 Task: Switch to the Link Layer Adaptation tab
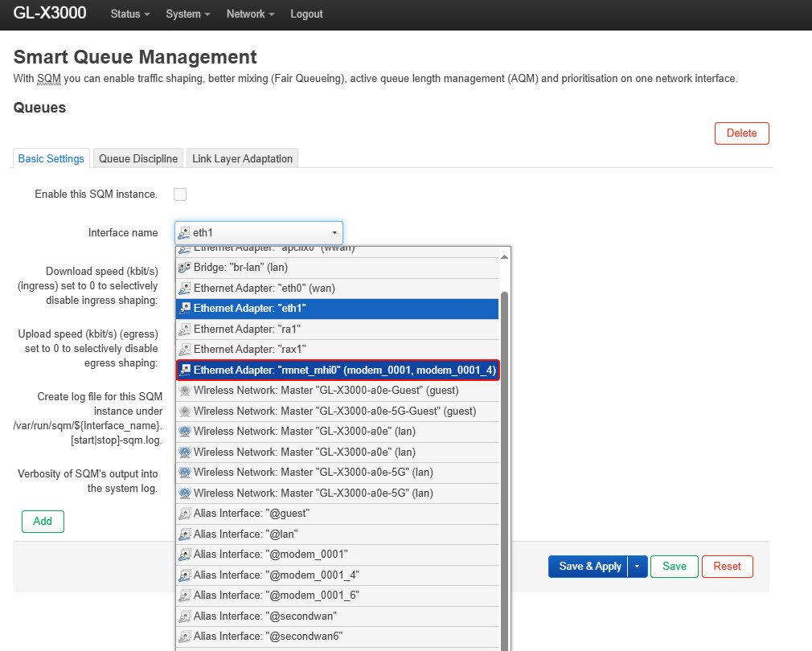[242, 159]
